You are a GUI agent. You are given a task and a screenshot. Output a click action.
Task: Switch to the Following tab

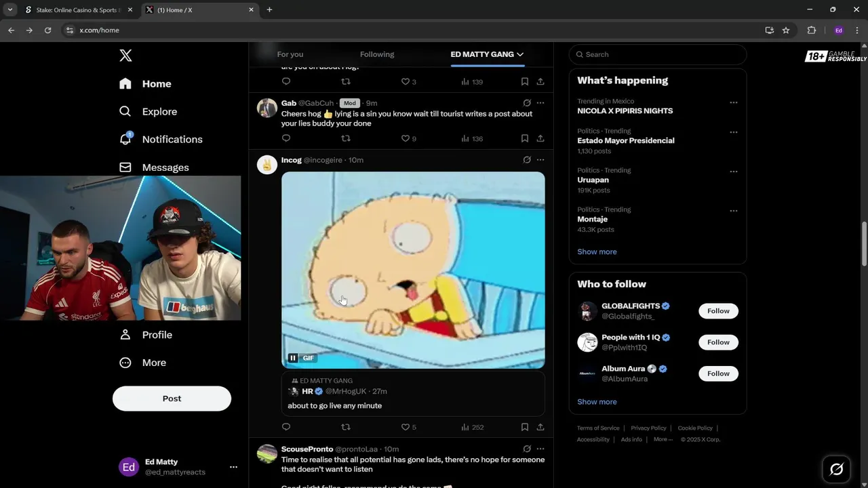(x=377, y=54)
